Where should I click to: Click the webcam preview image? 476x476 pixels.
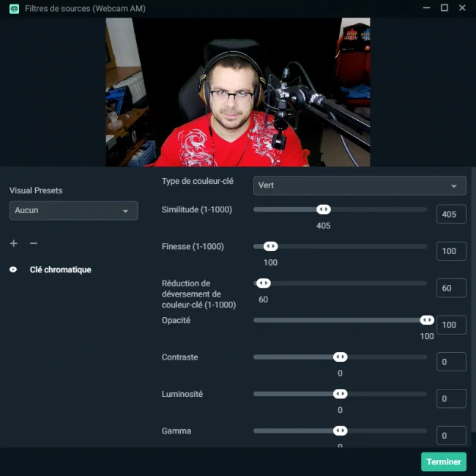click(238, 92)
